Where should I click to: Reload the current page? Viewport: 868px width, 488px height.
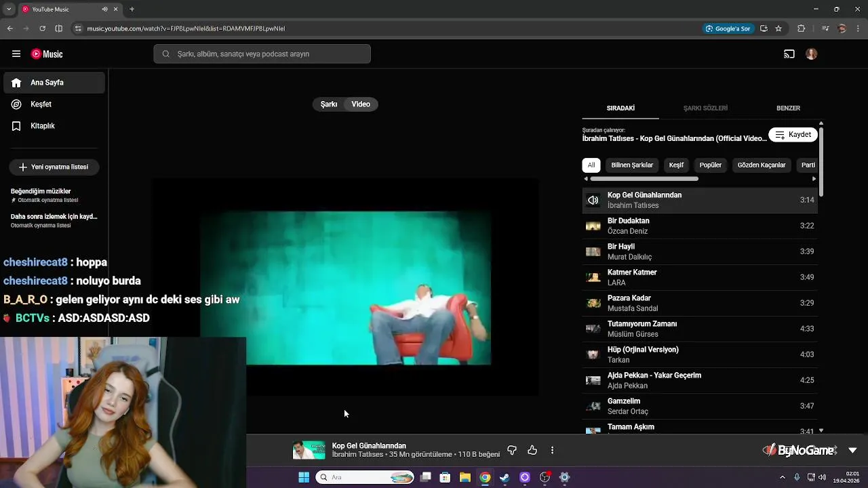point(42,28)
